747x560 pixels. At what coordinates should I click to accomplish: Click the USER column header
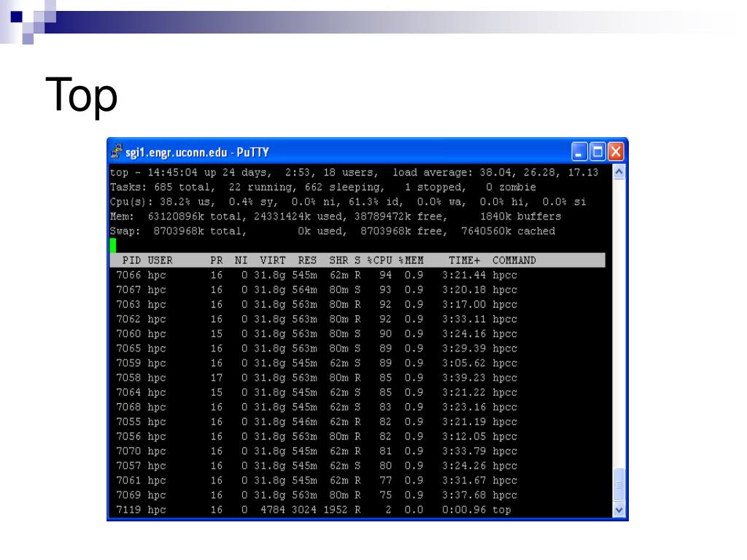[x=160, y=260]
